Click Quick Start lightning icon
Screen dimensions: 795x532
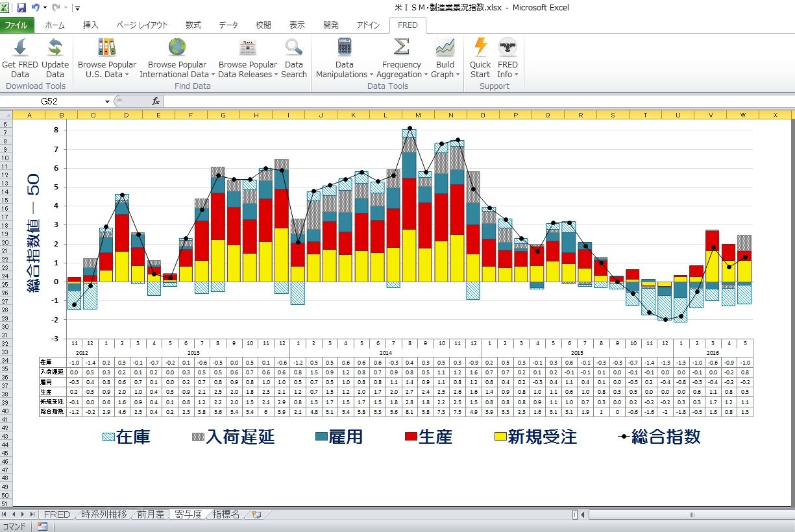click(480, 47)
